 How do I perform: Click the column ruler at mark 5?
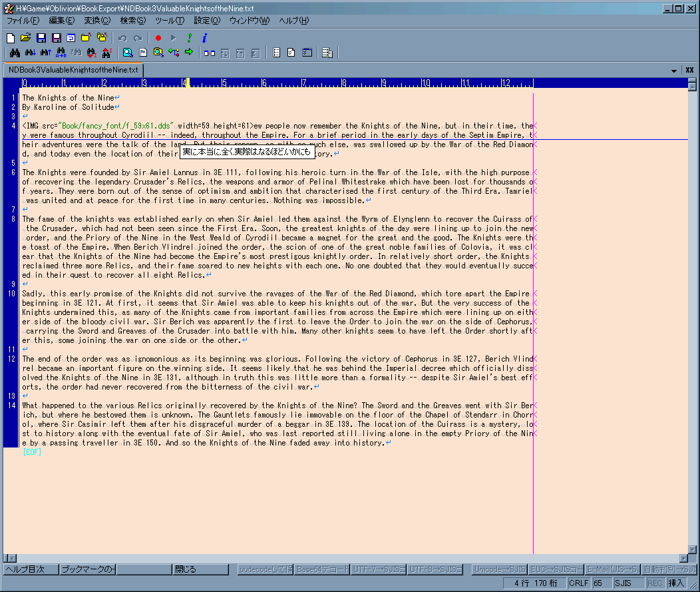coord(224,83)
